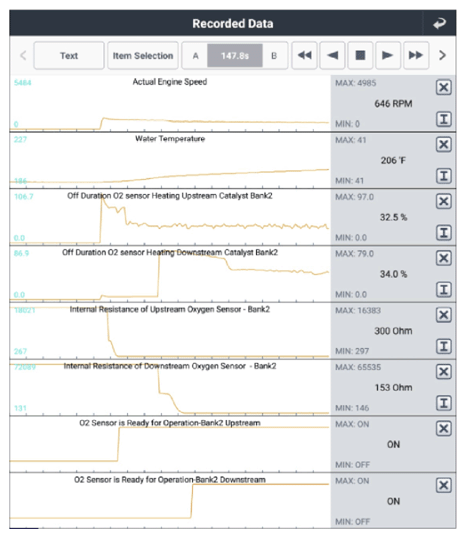Select marker B on the time bar
Image resolution: width=466 pixels, height=538 pixels.
(274, 56)
